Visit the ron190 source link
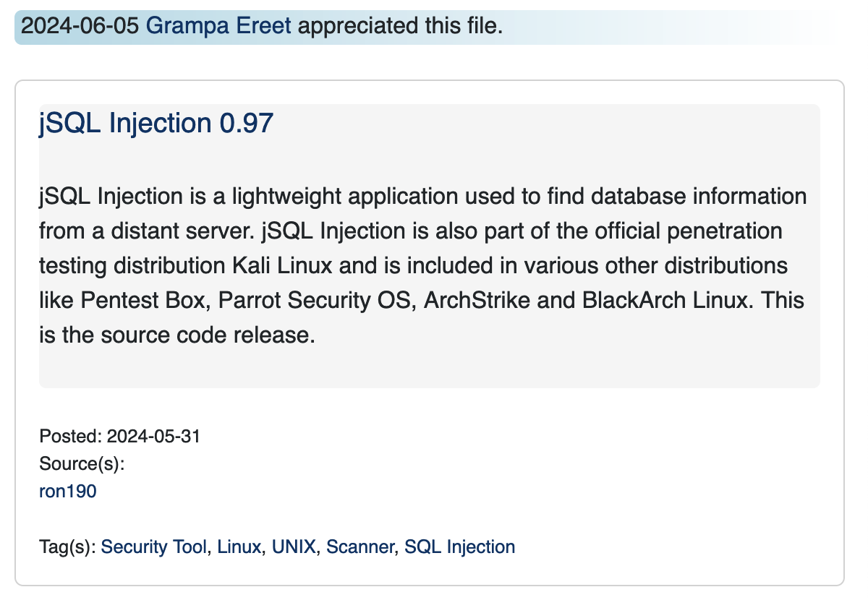Viewport: 868px width, 600px height. tap(67, 492)
